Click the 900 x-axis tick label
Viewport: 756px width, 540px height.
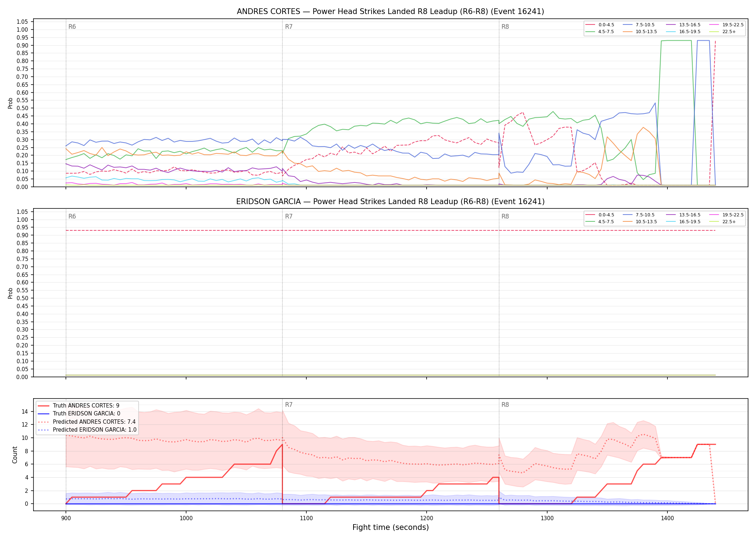(66, 518)
